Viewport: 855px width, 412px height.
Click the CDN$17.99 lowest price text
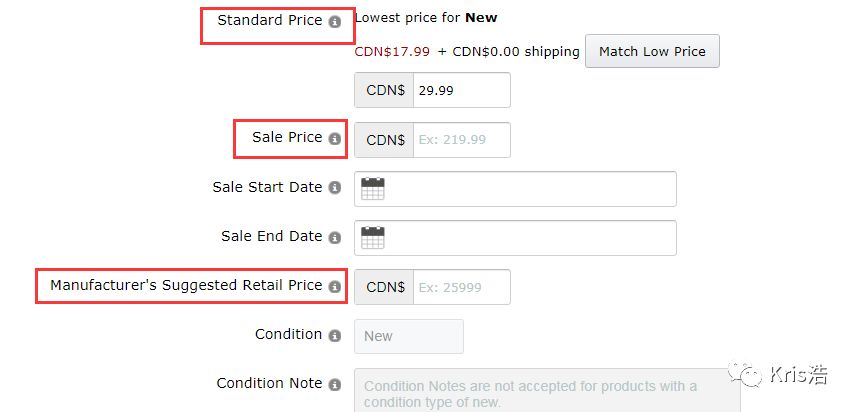tap(392, 52)
